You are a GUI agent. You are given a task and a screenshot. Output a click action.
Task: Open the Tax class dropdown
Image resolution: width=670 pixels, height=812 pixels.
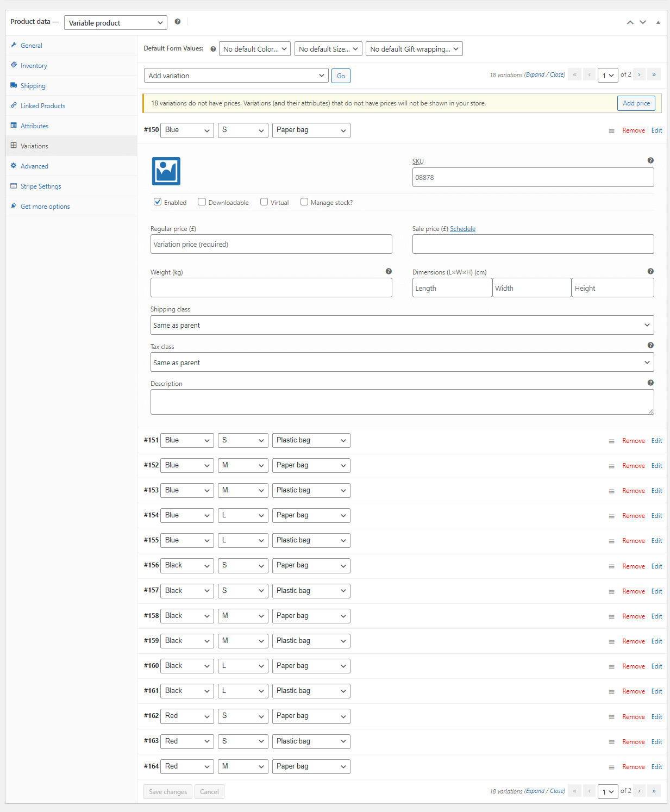(x=402, y=363)
